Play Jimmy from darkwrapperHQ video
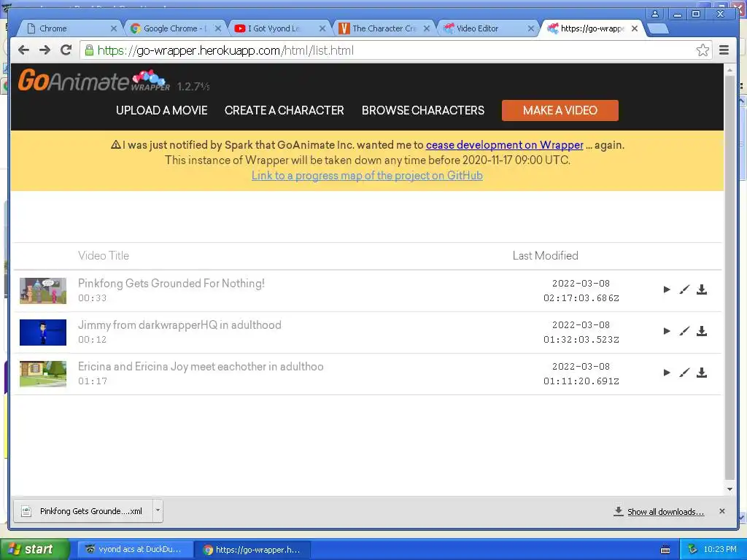Image resolution: width=747 pixels, height=560 pixels. coord(667,331)
